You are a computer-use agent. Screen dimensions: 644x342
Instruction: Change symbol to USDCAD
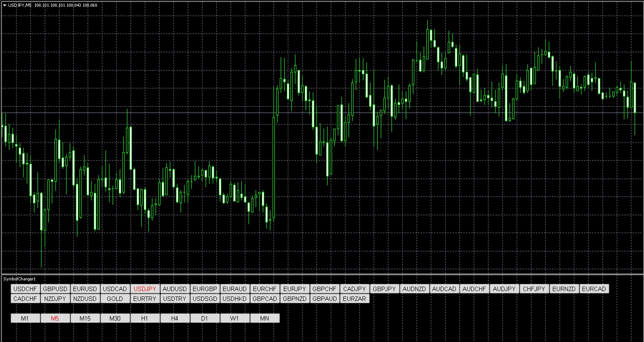115,289
